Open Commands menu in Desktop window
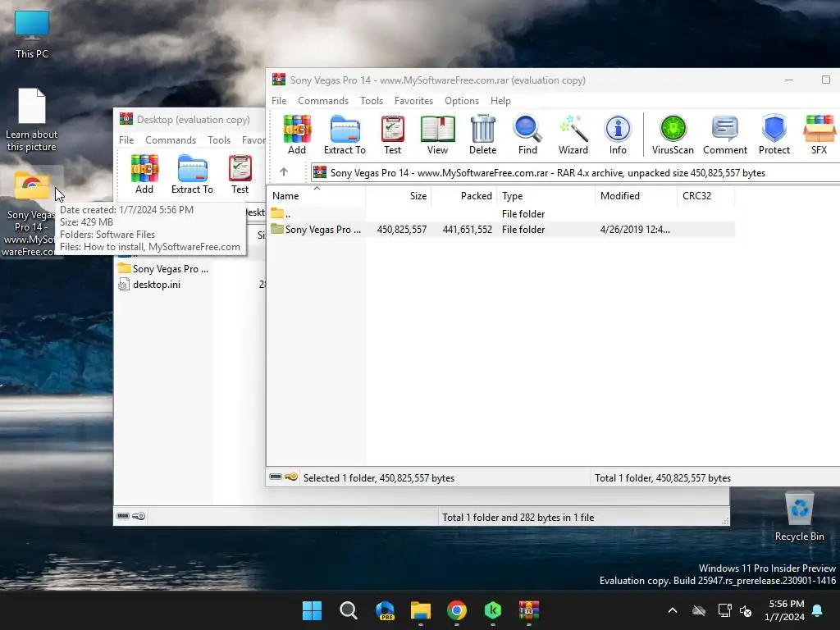This screenshot has height=630, width=840. [x=171, y=139]
